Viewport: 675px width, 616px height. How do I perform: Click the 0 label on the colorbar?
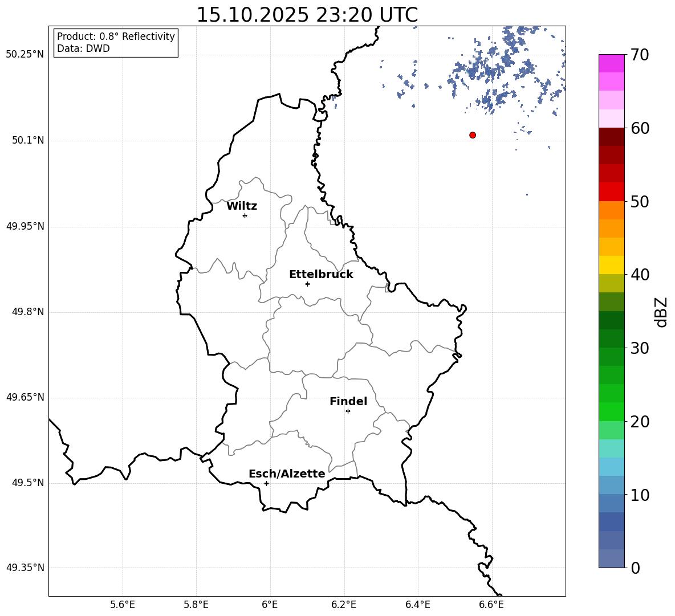pyautogui.click(x=635, y=568)
